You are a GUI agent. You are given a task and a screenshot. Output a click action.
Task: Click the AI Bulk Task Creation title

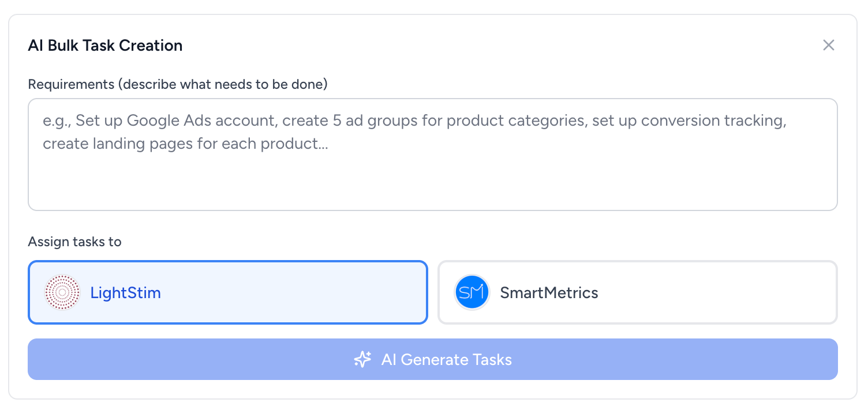(x=105, y=45)
